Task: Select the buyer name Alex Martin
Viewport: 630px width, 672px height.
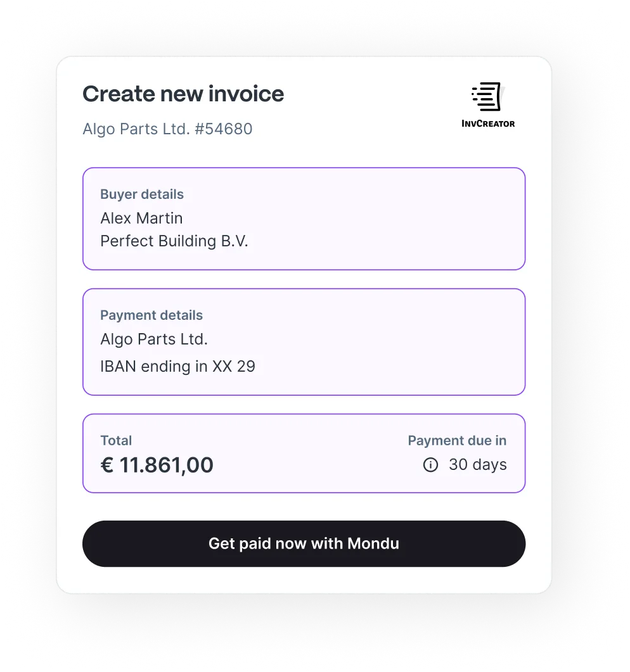Action: point(141,219)
